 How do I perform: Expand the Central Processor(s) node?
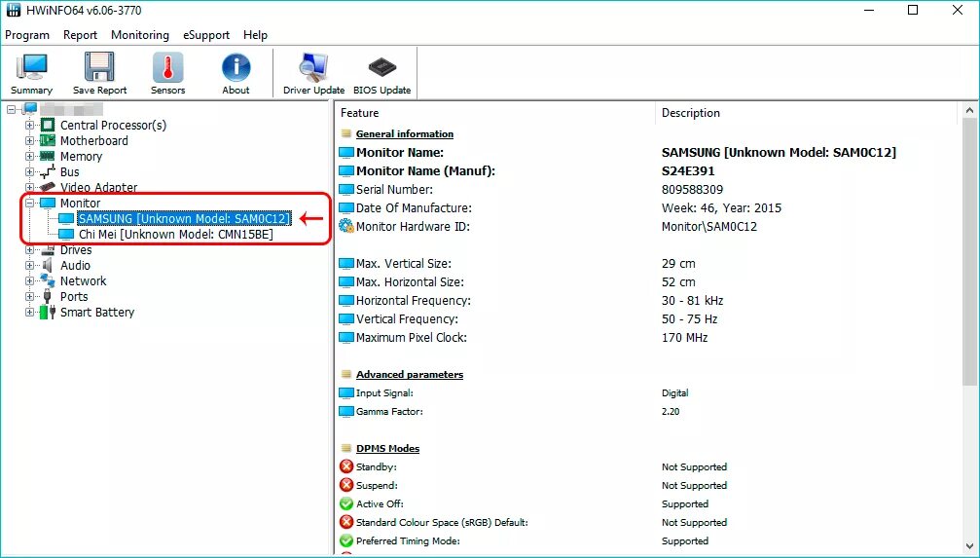point(29,125)
